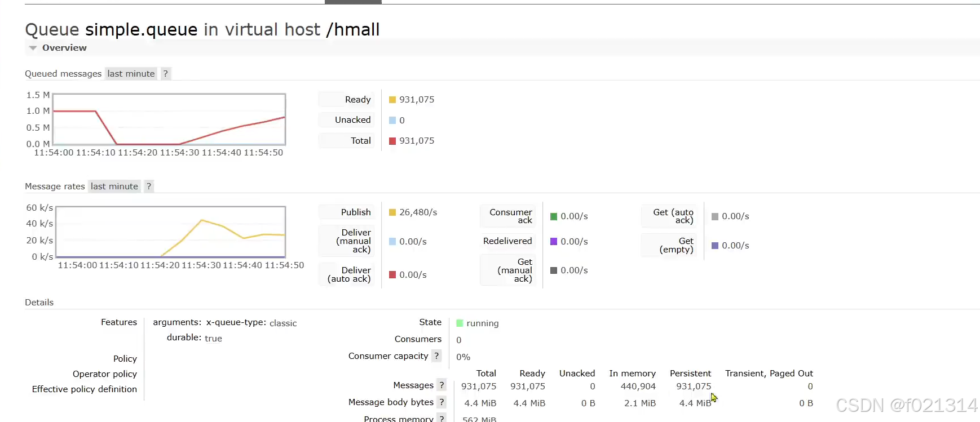Image resolution: width=980 pixels, height=422 pixels.
Task: Click the 'classic' queue type value
Action: click(283, 323)
